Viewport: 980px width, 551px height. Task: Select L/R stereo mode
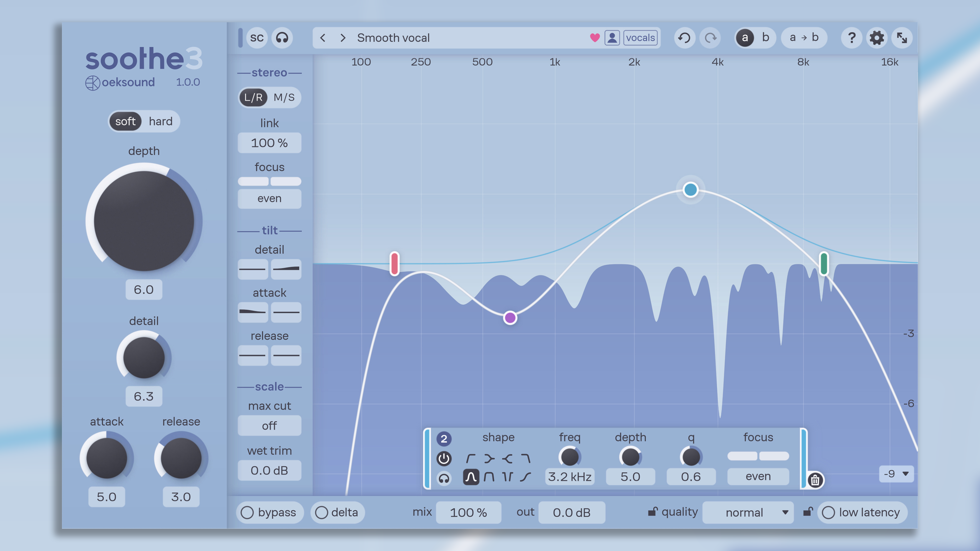(254, 97)
